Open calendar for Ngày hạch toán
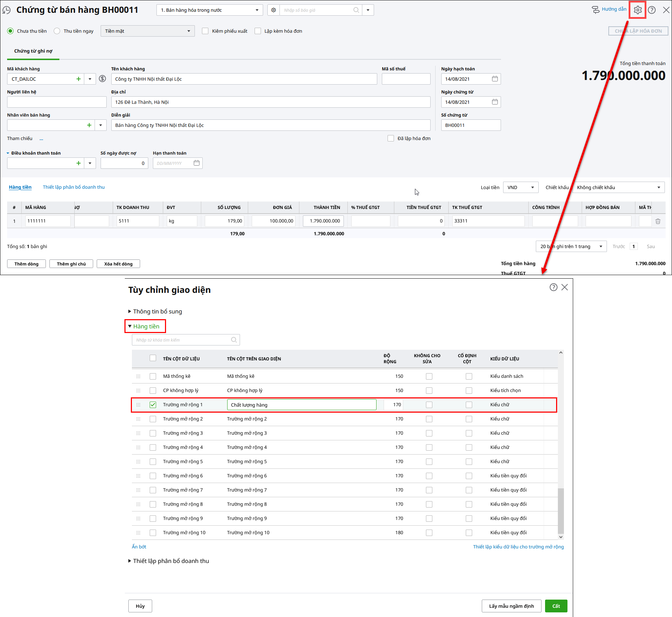The image size is (672, 617). pyautogui.click(x=495, y=79)
